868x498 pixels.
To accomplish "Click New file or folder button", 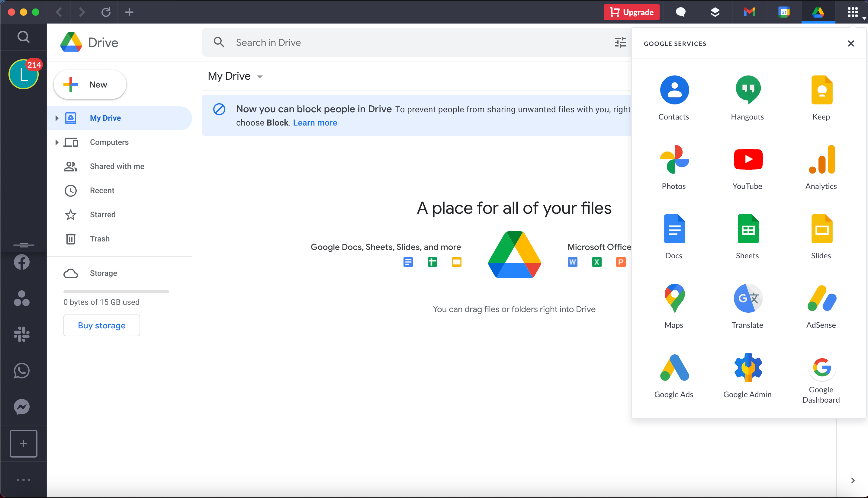I will 90,84.
